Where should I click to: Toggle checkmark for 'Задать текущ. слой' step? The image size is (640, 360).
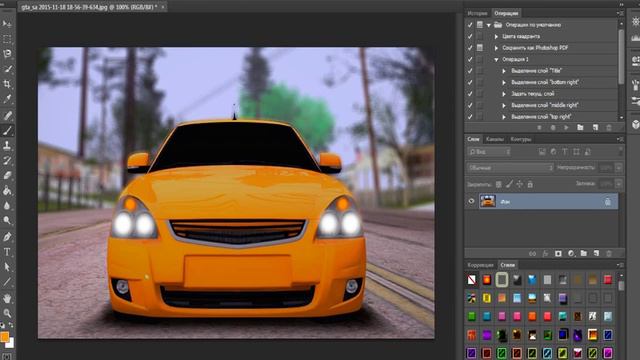[x=470, y=93]
